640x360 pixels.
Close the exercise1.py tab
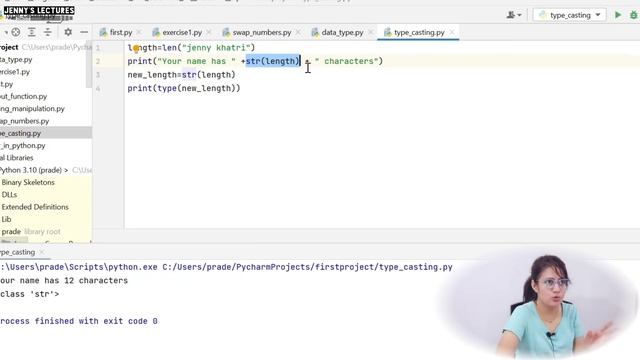[x=209, y=32]
